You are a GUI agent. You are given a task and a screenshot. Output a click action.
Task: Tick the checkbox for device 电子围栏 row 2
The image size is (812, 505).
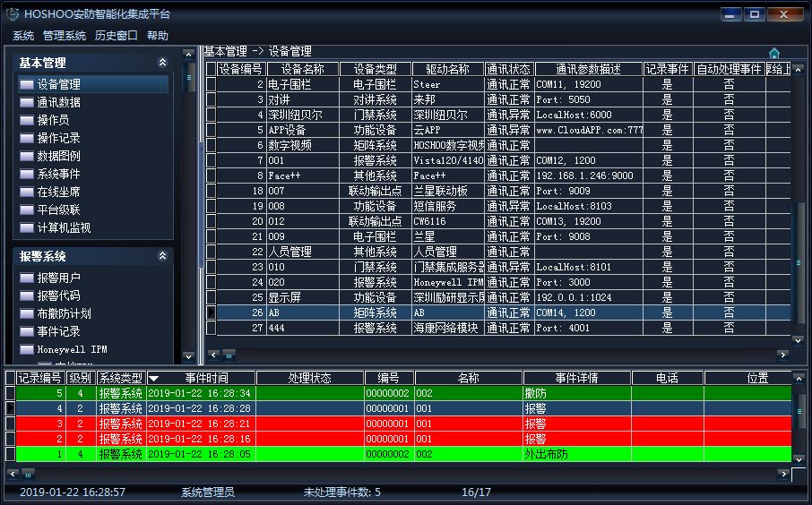tap(212, 84)
